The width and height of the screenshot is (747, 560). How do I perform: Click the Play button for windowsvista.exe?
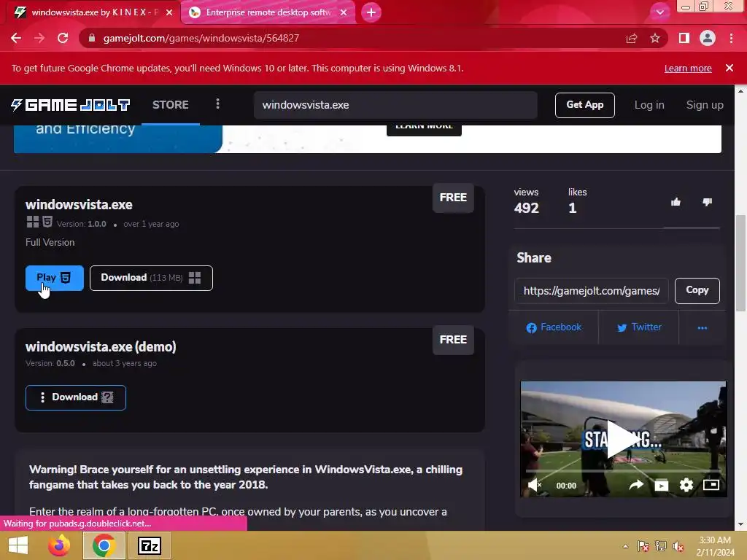coord(54,278)
